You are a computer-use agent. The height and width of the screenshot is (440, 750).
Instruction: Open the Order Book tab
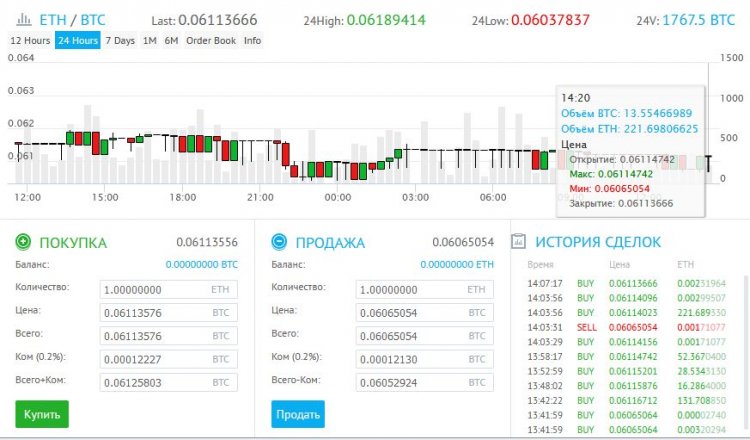211,41
